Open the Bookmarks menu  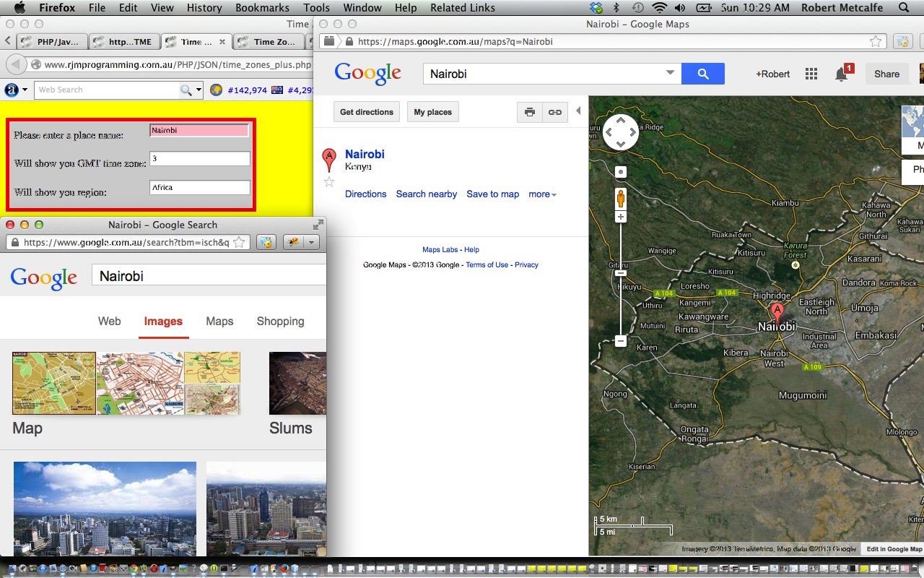click(263, 8)
